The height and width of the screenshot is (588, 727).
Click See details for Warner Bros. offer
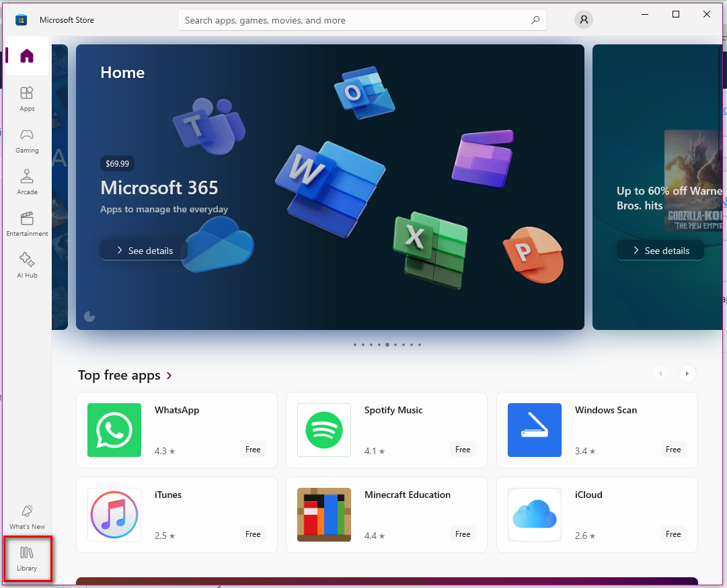[x=660, y=251]
